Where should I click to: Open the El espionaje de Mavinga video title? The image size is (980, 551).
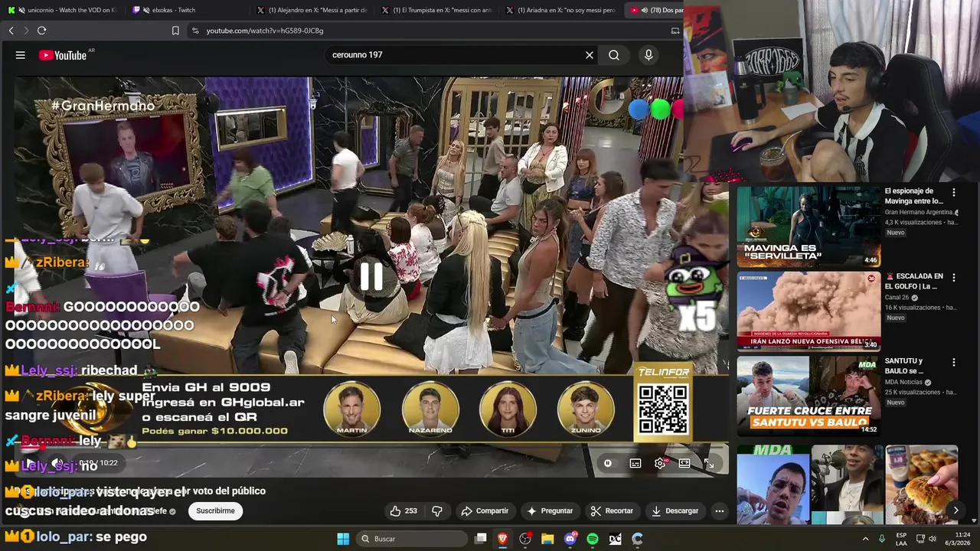[914, 196]
